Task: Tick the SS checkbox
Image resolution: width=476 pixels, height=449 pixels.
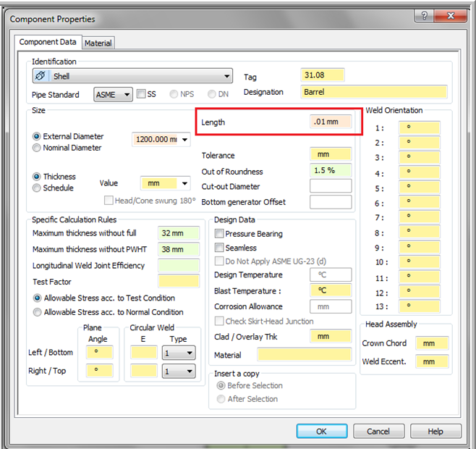Action: click(x=141, y=94)
